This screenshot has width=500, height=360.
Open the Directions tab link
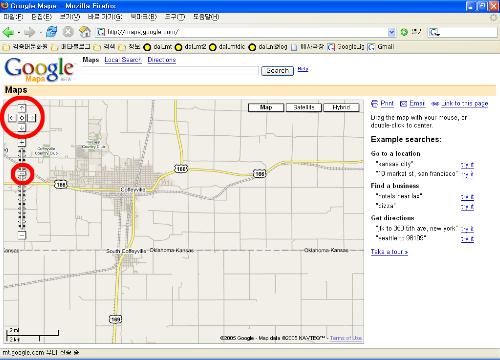(x=162, y=60)
